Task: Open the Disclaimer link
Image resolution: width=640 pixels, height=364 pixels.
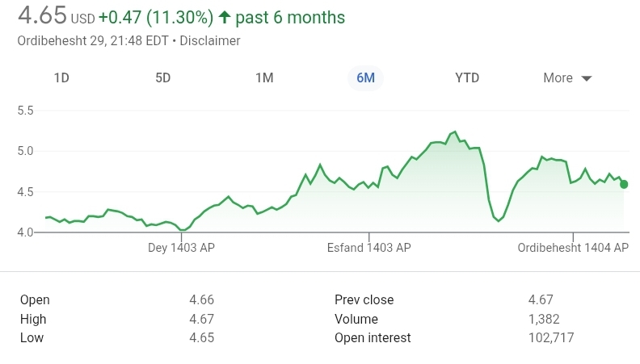Action: 209,40
